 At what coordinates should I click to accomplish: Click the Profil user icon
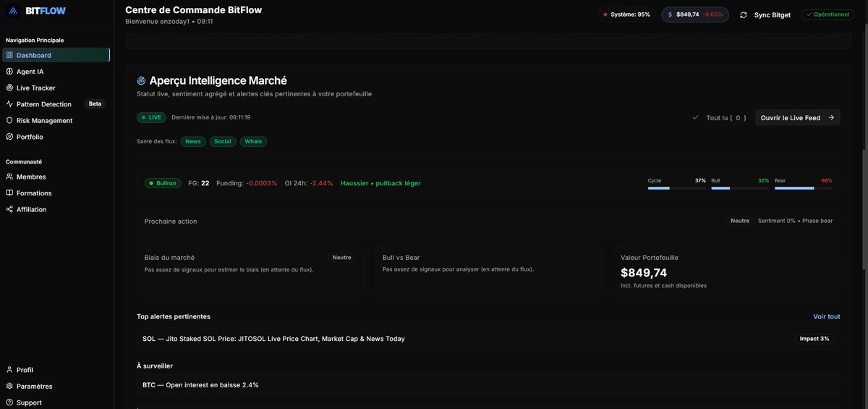pos(9,370)
